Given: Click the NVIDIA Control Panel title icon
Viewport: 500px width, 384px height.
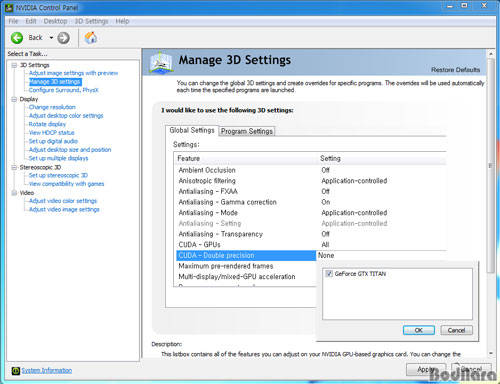Looking at the screenshot, I should (x=9, y=7).
